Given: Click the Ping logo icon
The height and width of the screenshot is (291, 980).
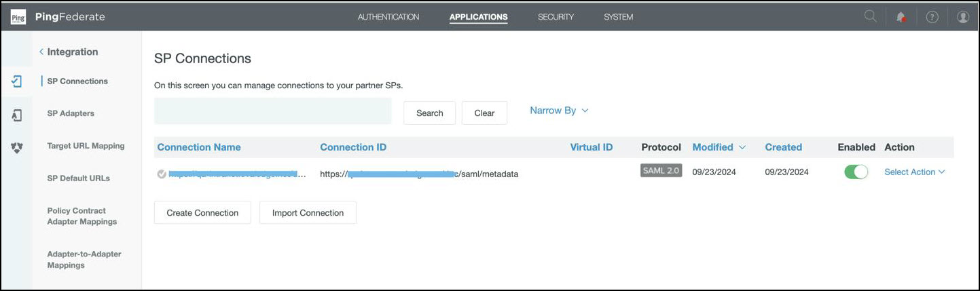Looking at the screenshot, I should (18, 17).
